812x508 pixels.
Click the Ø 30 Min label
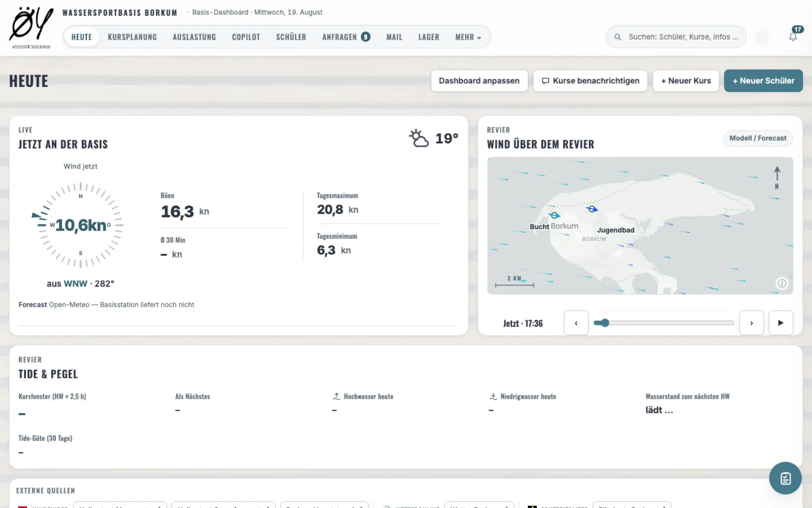point(173,240)
